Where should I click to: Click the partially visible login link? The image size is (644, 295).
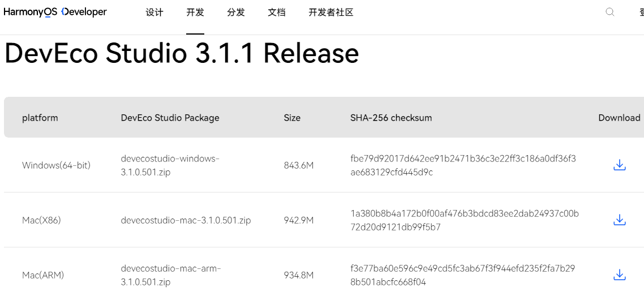pyautogui.click(x=641, y=12)
